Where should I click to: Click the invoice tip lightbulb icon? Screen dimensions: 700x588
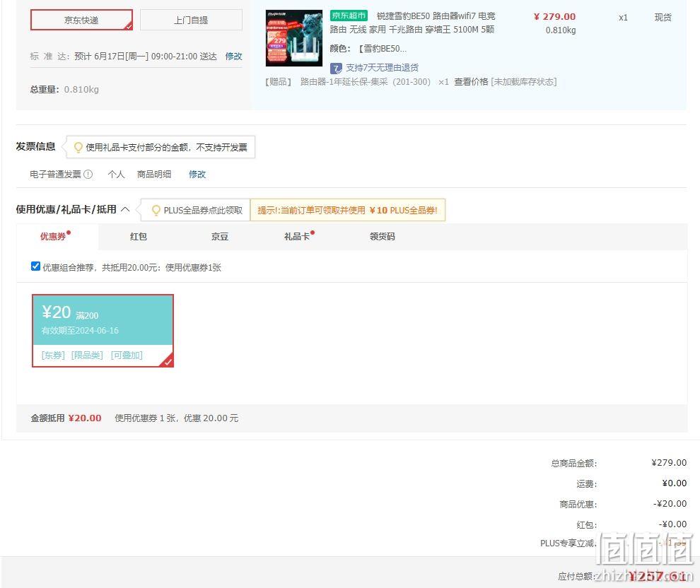78,147
